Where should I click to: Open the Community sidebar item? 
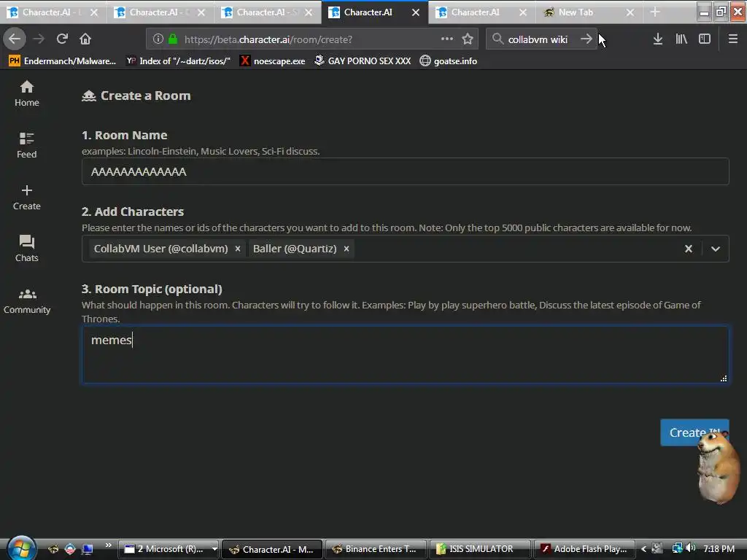point(27,301)
